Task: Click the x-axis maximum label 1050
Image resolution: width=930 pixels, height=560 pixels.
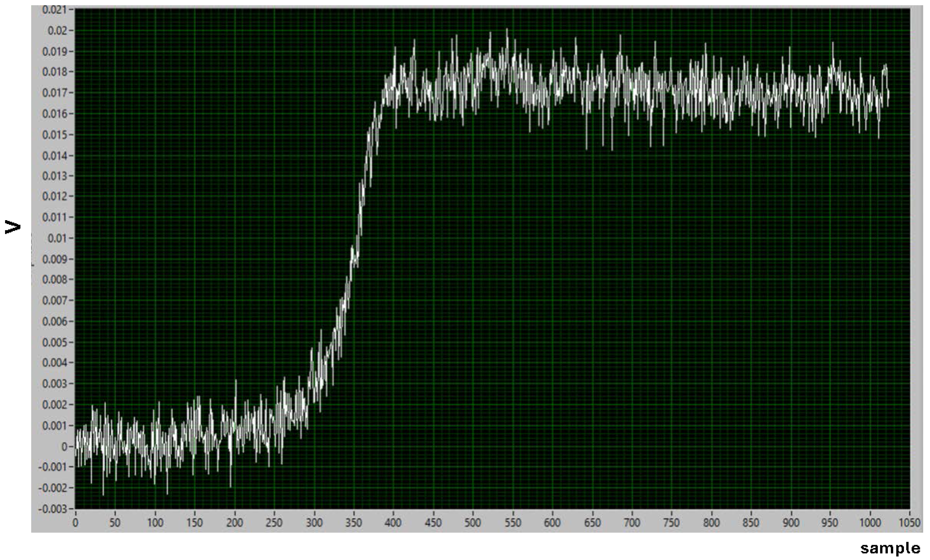Action: 909,522
